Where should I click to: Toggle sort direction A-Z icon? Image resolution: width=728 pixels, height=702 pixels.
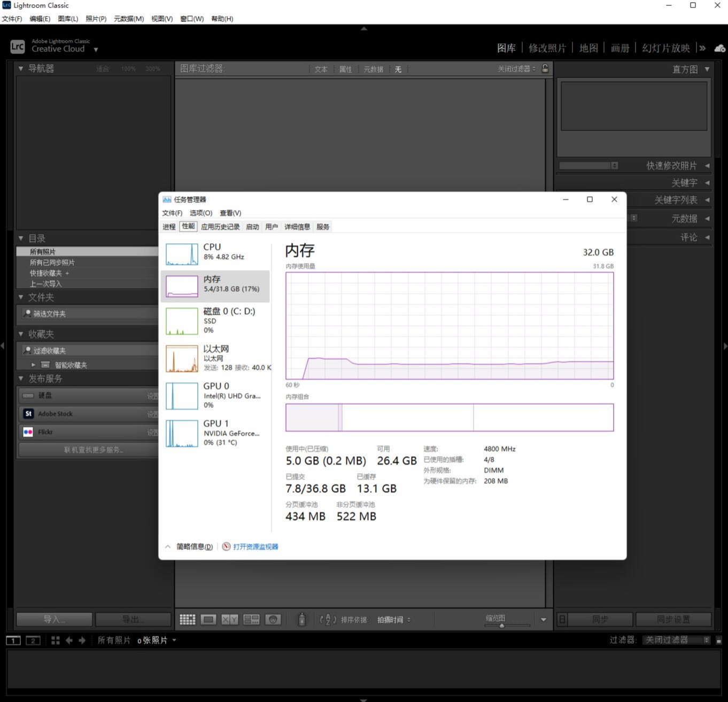click(x=328, y=619)
